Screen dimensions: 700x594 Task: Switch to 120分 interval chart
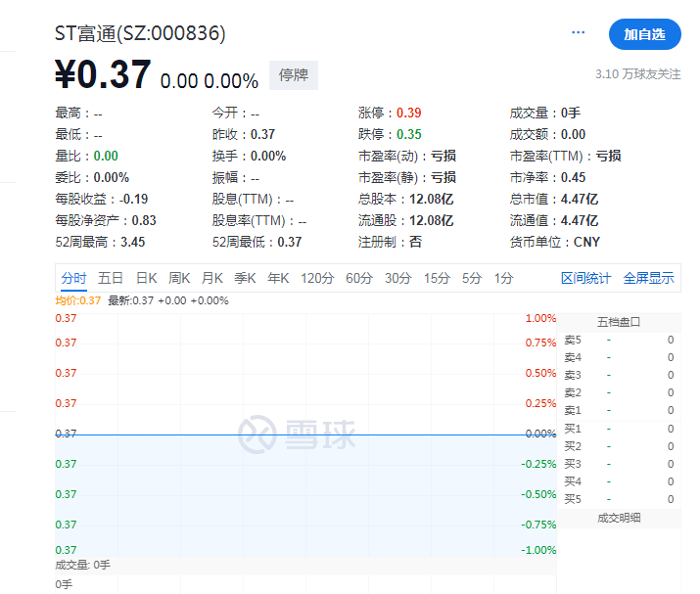tap(316, 278)
